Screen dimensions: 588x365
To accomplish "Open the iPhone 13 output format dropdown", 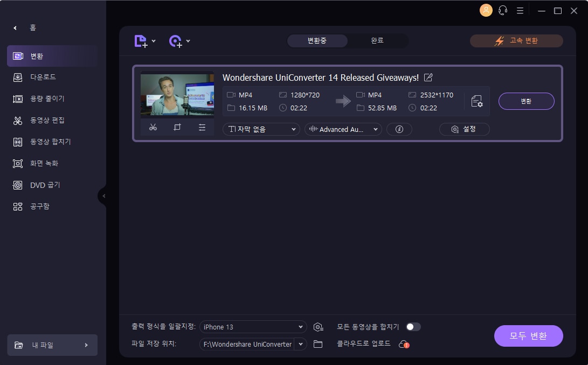I will (253, 327).
